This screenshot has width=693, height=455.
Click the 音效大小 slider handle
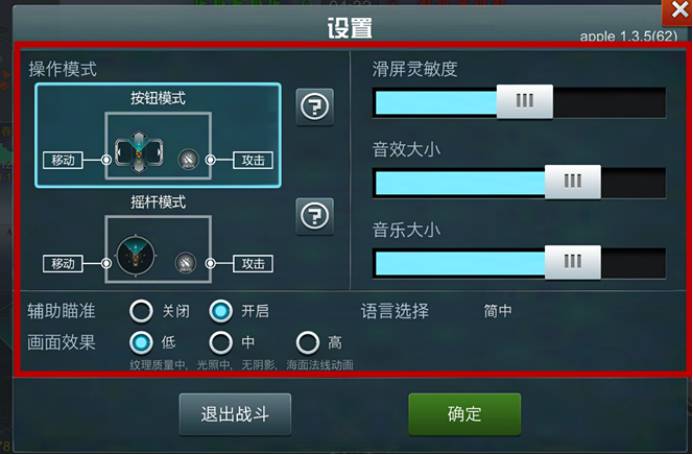tap(573, 182)
